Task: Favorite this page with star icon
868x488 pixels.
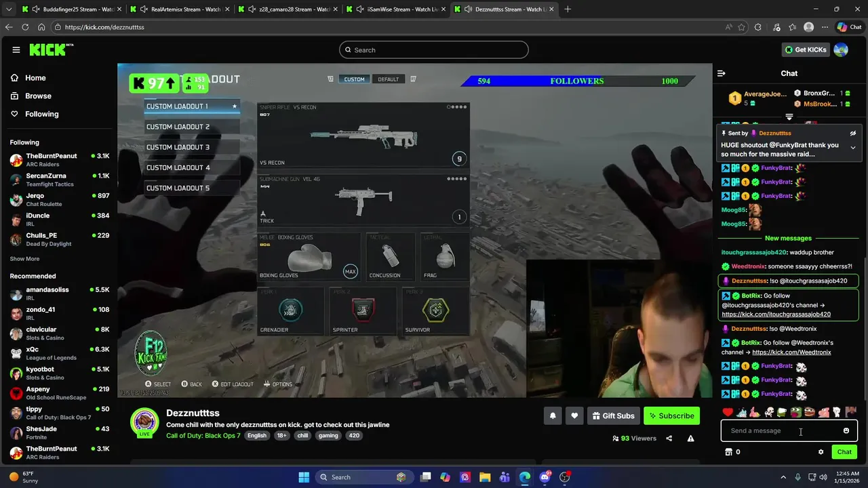Action: (742, 27)
